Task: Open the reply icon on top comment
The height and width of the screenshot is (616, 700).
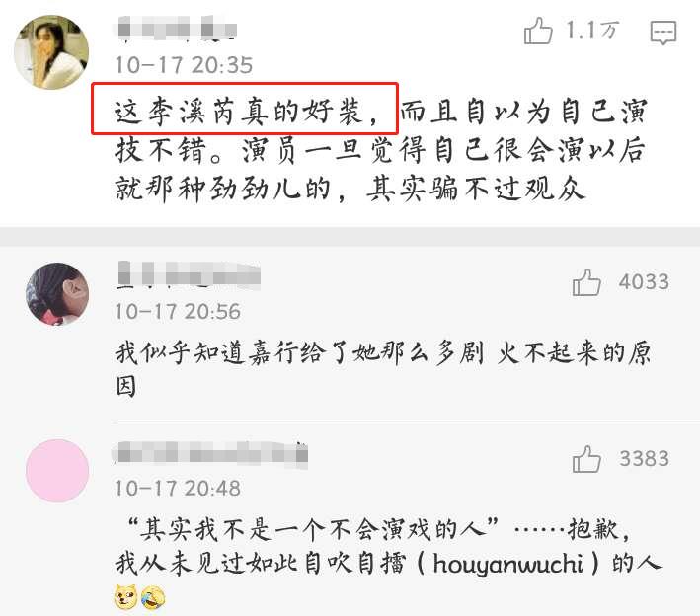Action: (663, 33)
